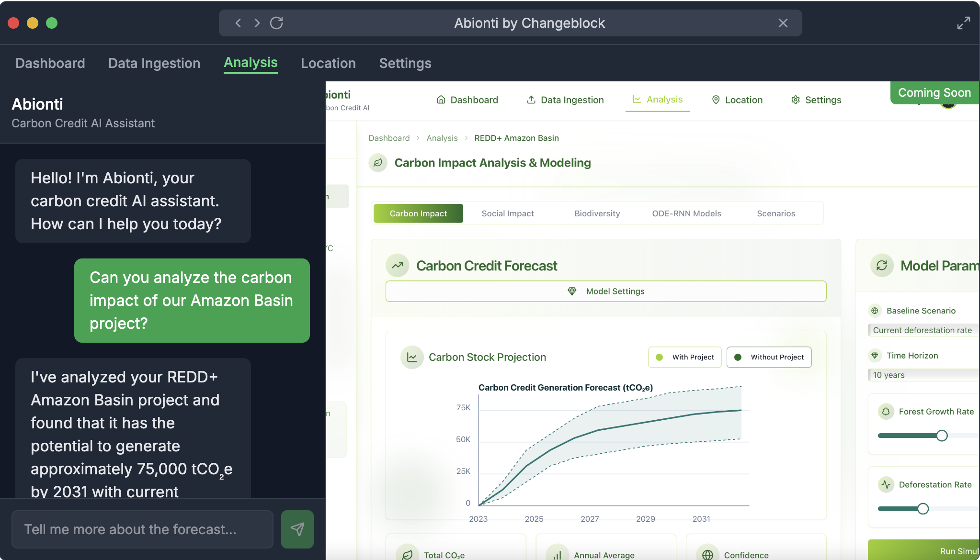The image size is (980, 560).
Task: Click the back arrow in browser bar
Action: click(x=238, y=23)
